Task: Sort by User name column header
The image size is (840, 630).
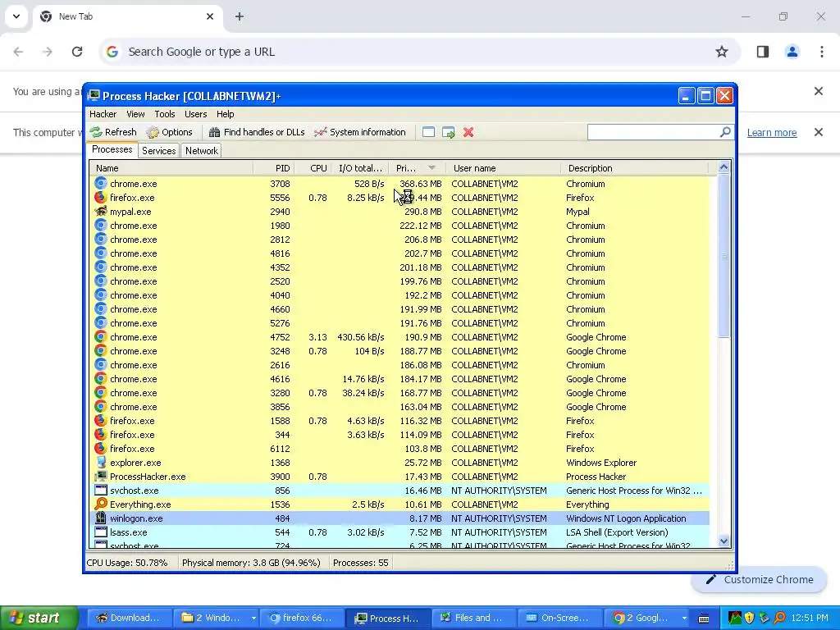Action: coord(503,168)
